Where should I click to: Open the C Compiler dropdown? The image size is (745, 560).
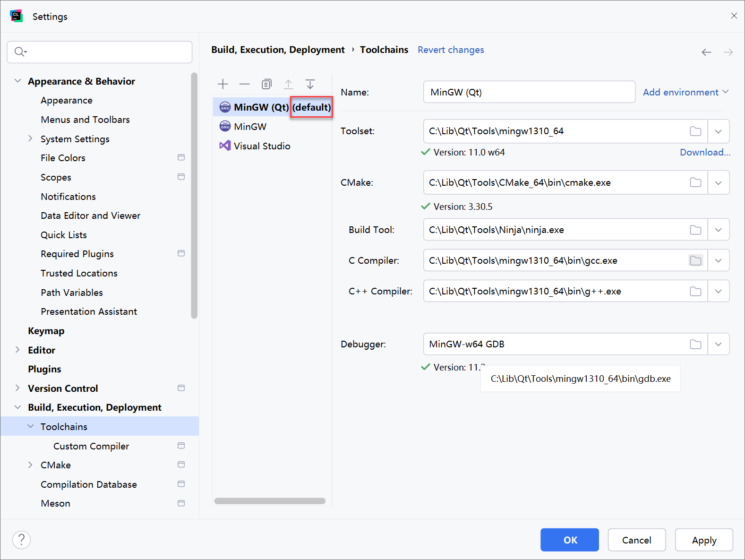(x=719, y=260)
